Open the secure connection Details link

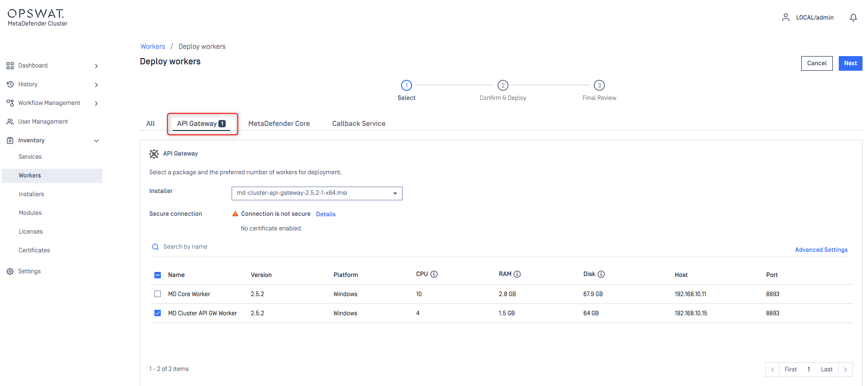point(326,214)
